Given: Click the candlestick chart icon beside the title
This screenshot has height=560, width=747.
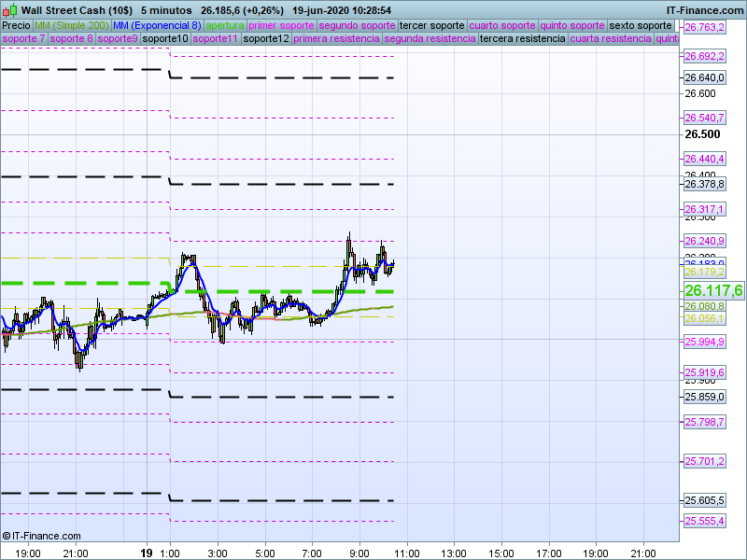Looking at the screenshot, I should coord(9,9).
